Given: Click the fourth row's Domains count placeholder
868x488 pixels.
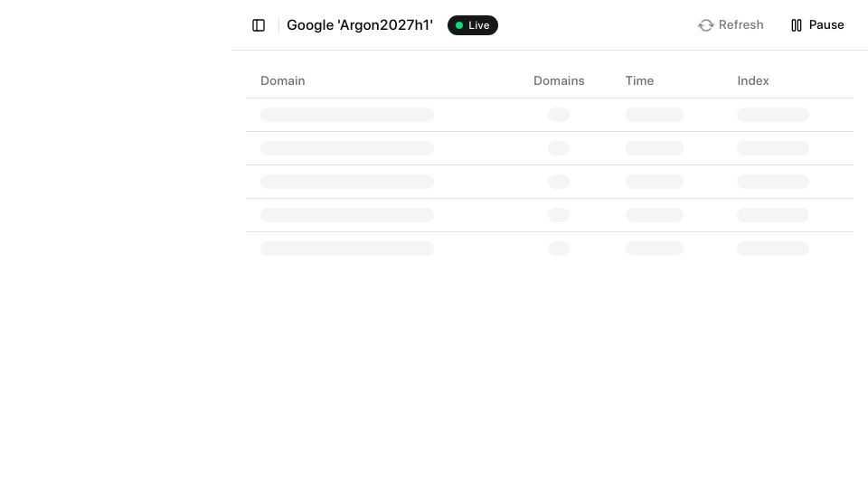Looking at the screenshot, I should [x=559, y=215].
